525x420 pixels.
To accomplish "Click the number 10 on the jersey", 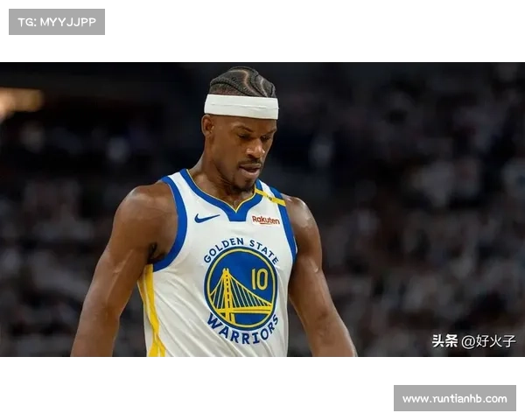I will 260,279.
